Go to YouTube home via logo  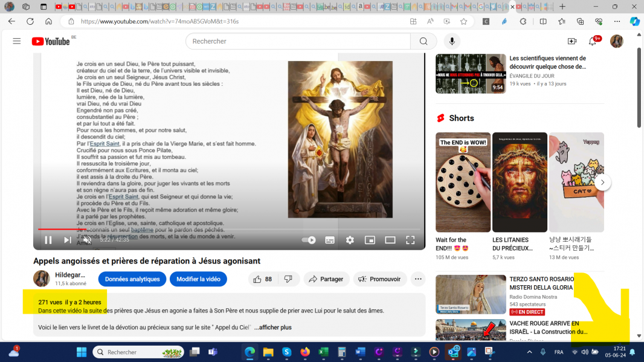[51, 41]
